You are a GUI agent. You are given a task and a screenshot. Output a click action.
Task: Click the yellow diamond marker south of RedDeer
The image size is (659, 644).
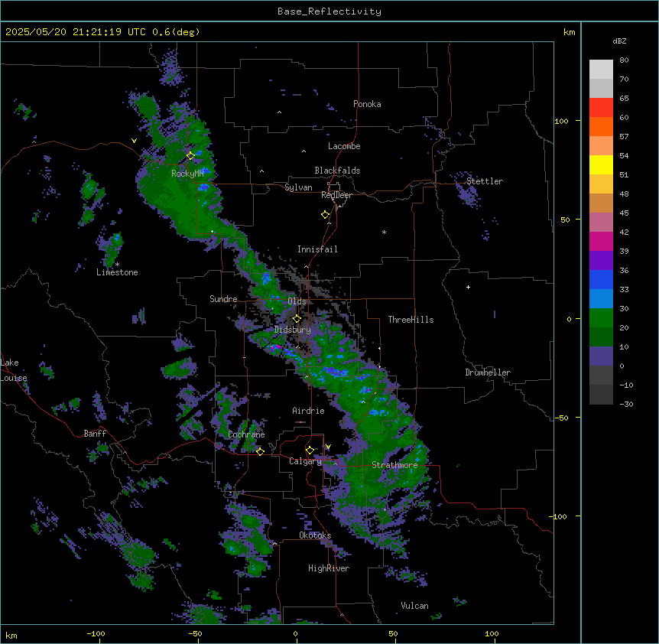(x=325, y=215)
